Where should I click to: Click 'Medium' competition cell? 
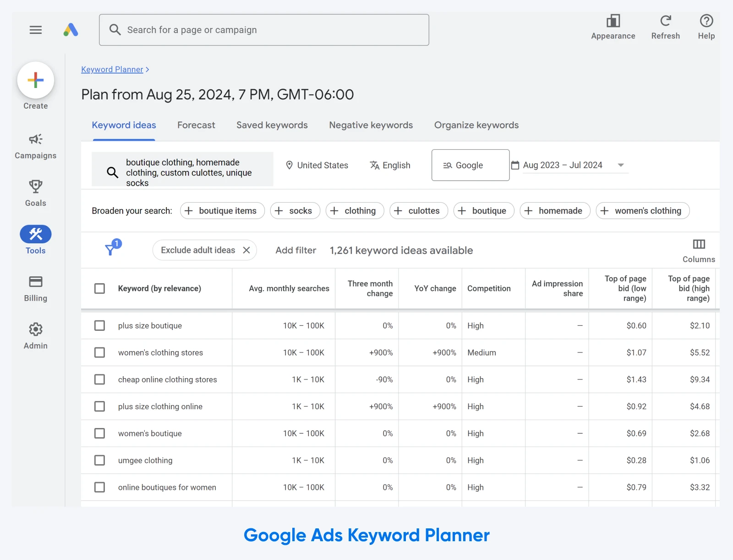point(481,352)
